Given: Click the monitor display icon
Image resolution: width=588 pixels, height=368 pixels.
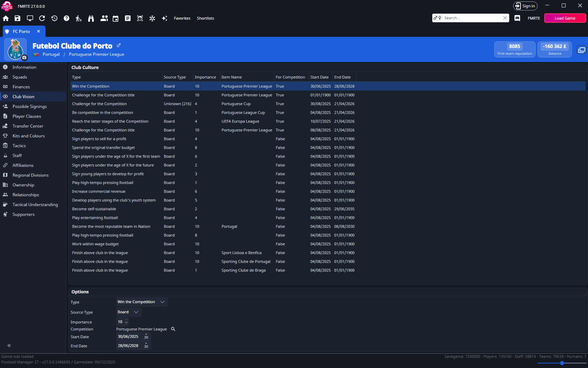Looking at the screenshot, I should coord(30,18).
